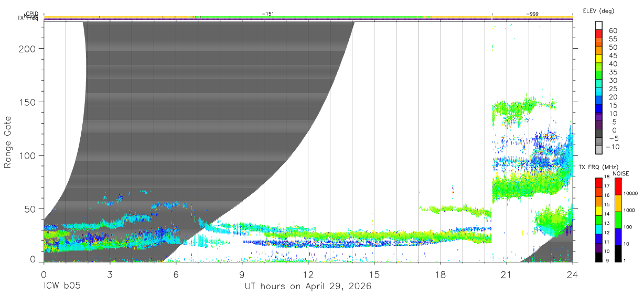The width and height of the screenshot is (644, 297).
Task: Click x-axis hour tick label '3'
Action: click(110, 274)
